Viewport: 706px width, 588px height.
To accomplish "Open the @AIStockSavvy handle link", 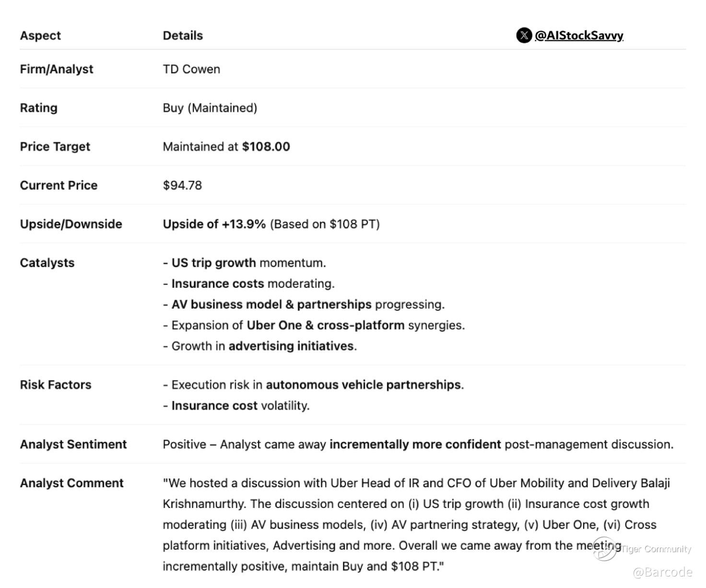I will click(579, 35).
